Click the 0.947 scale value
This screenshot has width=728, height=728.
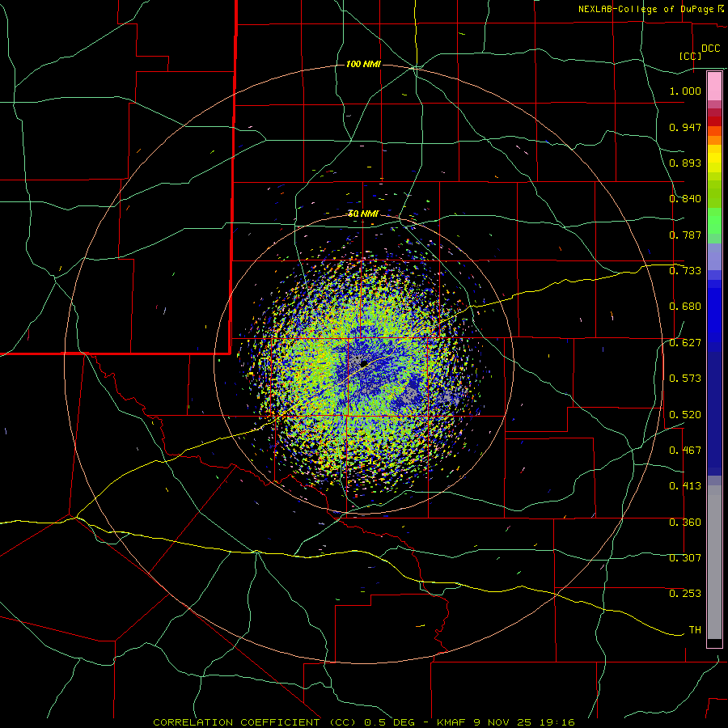click(685, 127)
